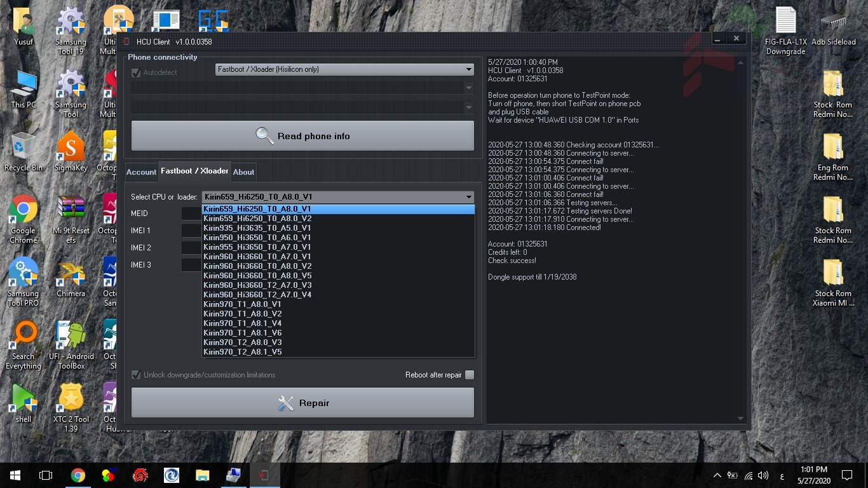The height and width of the screenshot is (488, 868).
Task: Toggle the Autodetect checkbox
Action: tap(135, 72)
